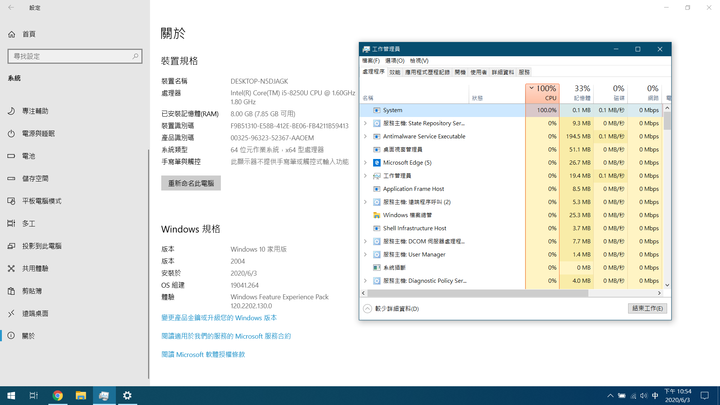
Task: Expand the Microsoft Edge (5) process group
Action: pos(366,163)
